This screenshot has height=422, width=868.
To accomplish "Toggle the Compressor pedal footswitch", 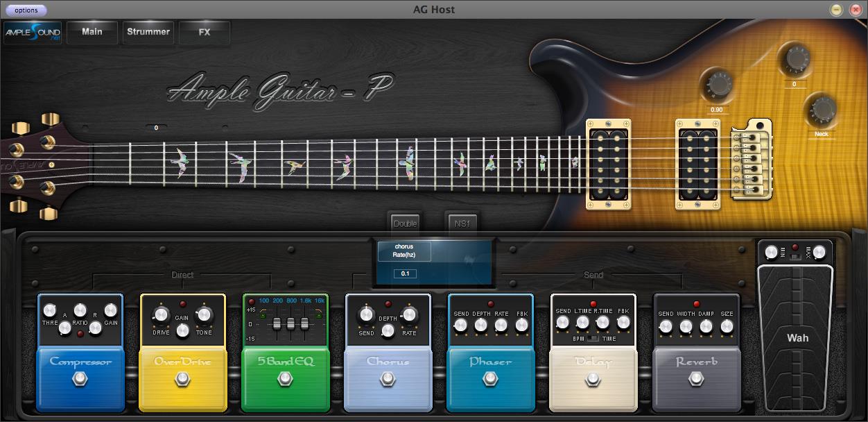I will [x=80, y=379].
